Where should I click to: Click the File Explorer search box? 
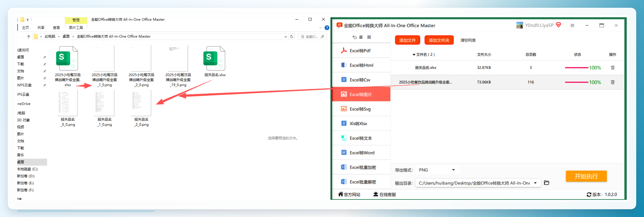tap(312, 37)
